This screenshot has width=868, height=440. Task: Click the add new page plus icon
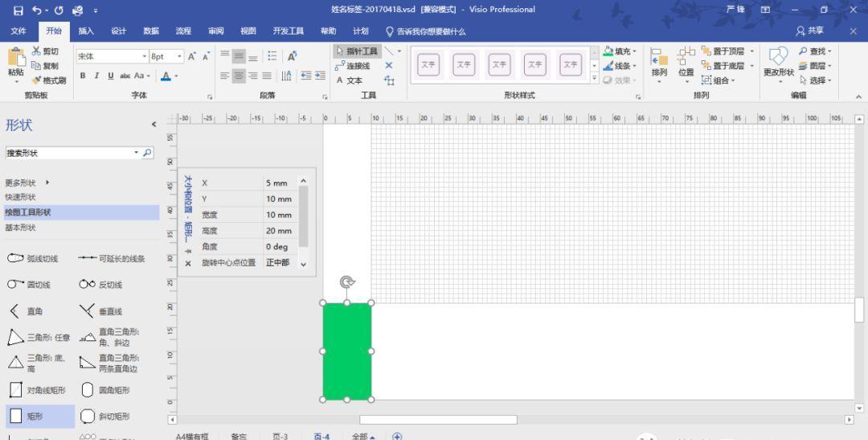397,436
